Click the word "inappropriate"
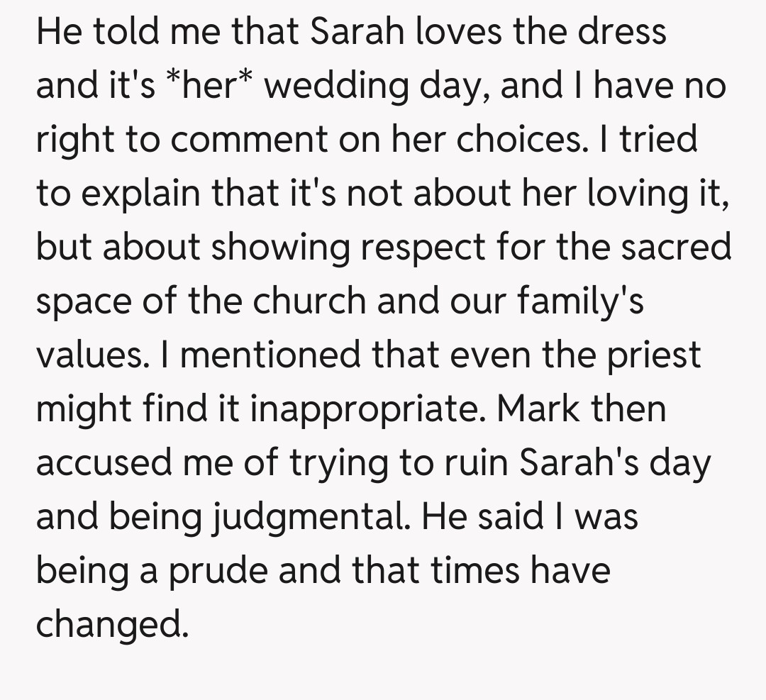This screenshot has width=766, height=700. coord(369,409)
